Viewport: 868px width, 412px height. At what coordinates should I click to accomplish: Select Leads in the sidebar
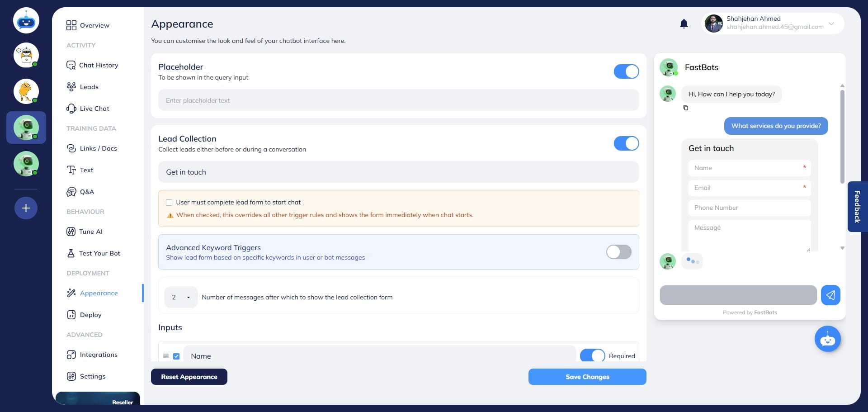click(89, 87)
